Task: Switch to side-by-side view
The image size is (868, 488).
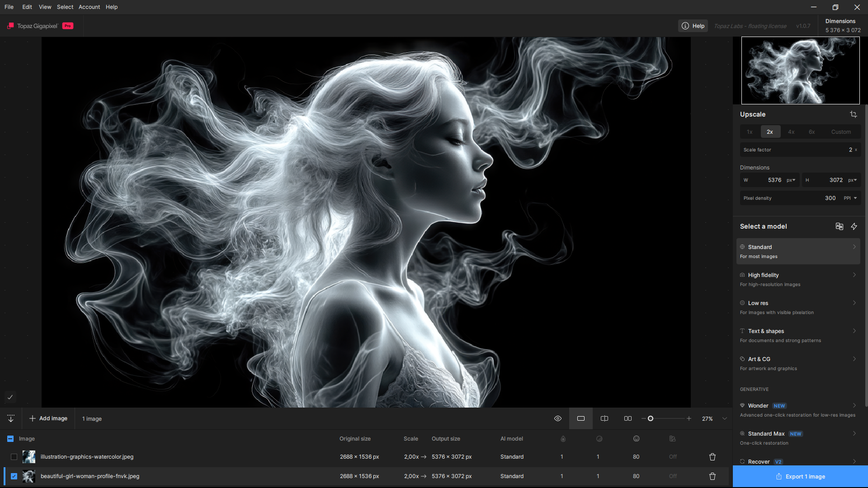Action: [628, 418]
